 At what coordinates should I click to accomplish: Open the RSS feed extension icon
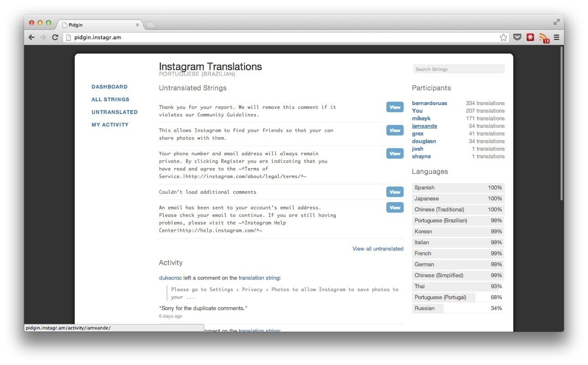coord(544,38)
